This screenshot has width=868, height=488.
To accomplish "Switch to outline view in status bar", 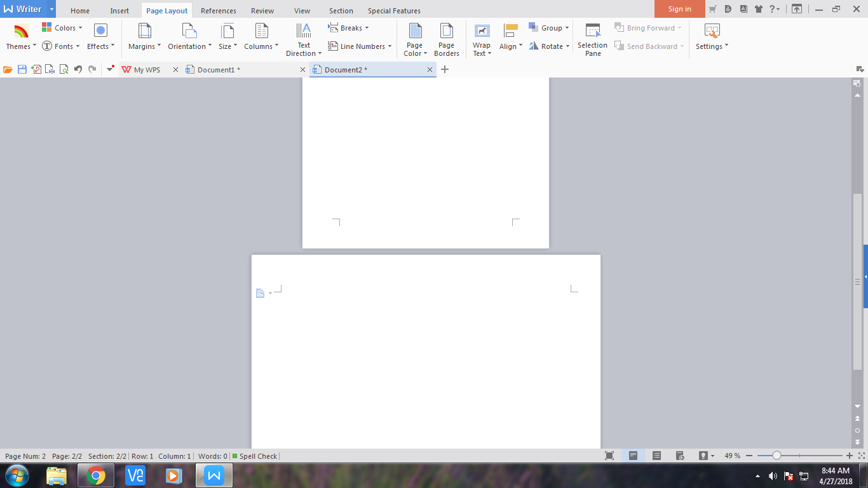I will (x=656, y=456).
